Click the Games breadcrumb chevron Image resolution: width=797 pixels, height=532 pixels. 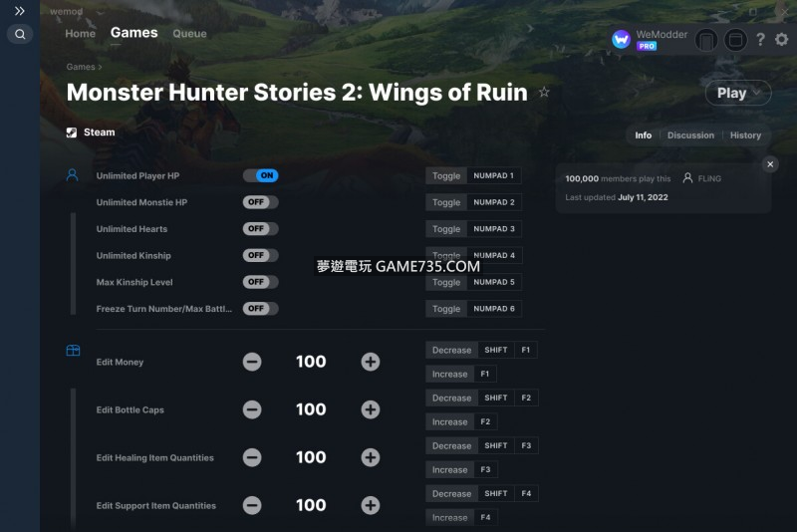[x=101, y=67]
